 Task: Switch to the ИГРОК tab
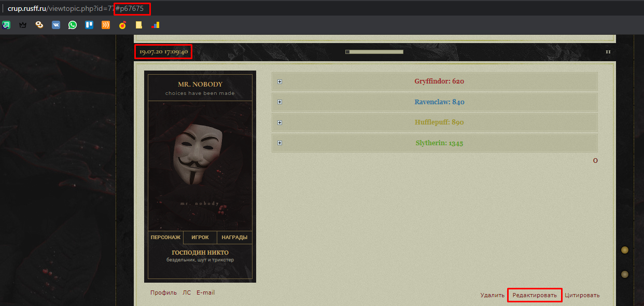click(200, 238)
